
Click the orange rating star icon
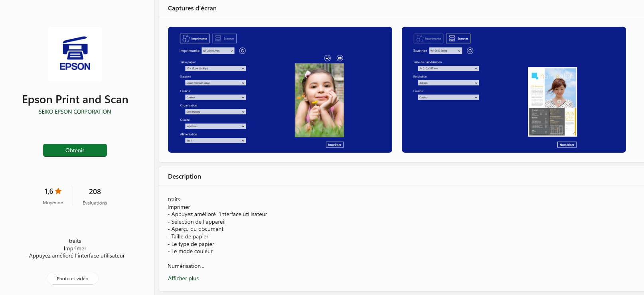(x=58, y=191)
